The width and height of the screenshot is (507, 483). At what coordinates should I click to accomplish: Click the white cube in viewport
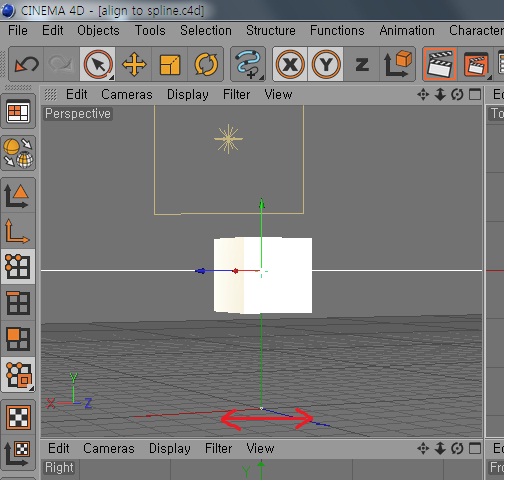263,275
